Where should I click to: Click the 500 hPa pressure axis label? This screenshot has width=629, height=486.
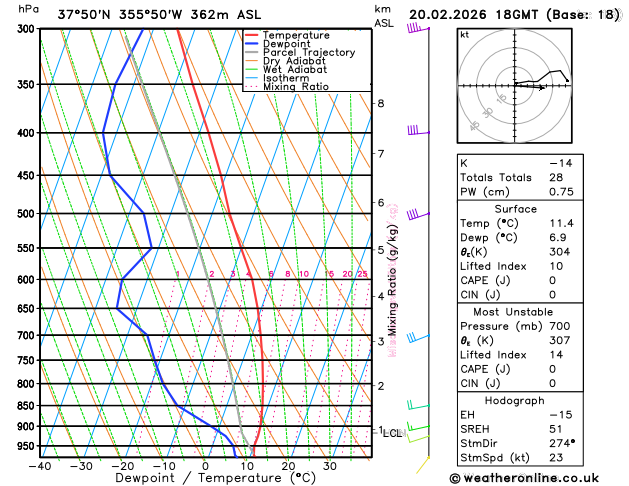click(26, 214)
